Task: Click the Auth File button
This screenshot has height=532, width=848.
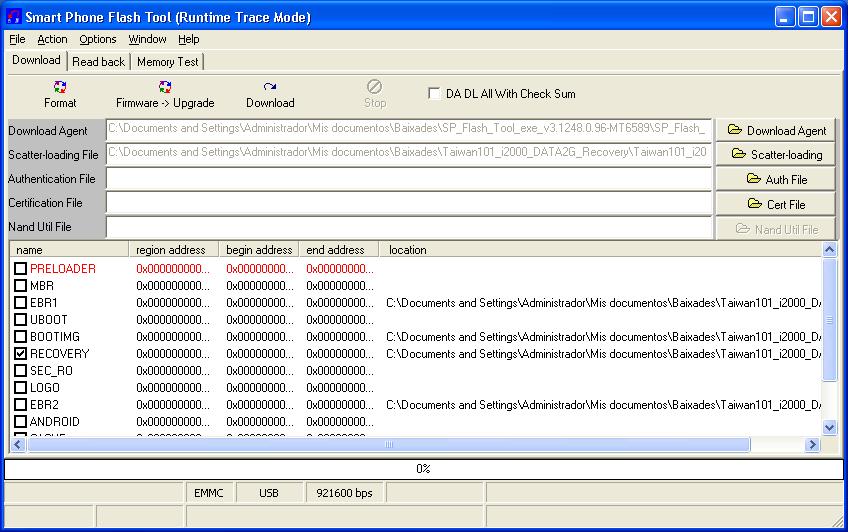Action: tap(776, 179)
